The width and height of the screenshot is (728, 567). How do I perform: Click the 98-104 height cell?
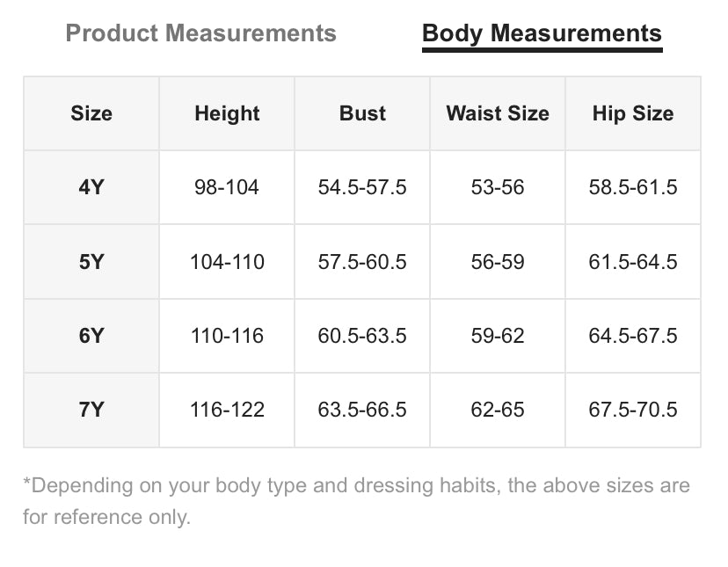pos(227,187)
